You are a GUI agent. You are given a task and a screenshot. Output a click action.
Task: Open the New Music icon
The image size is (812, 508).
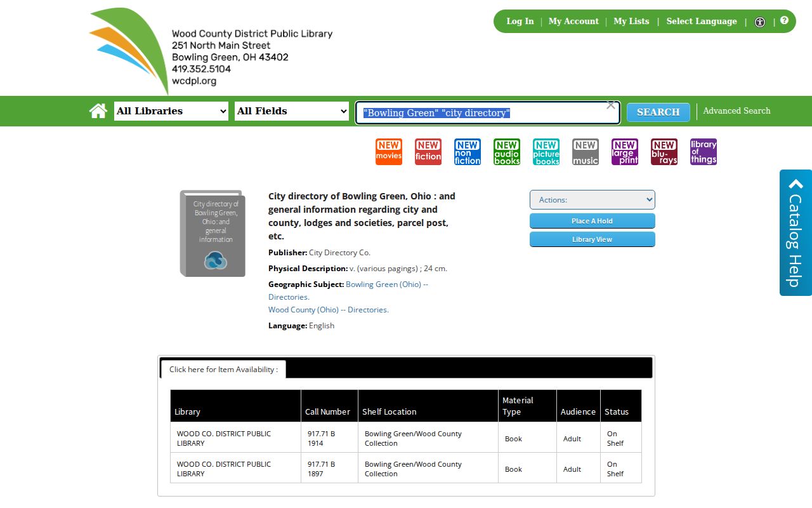[586, 152]
